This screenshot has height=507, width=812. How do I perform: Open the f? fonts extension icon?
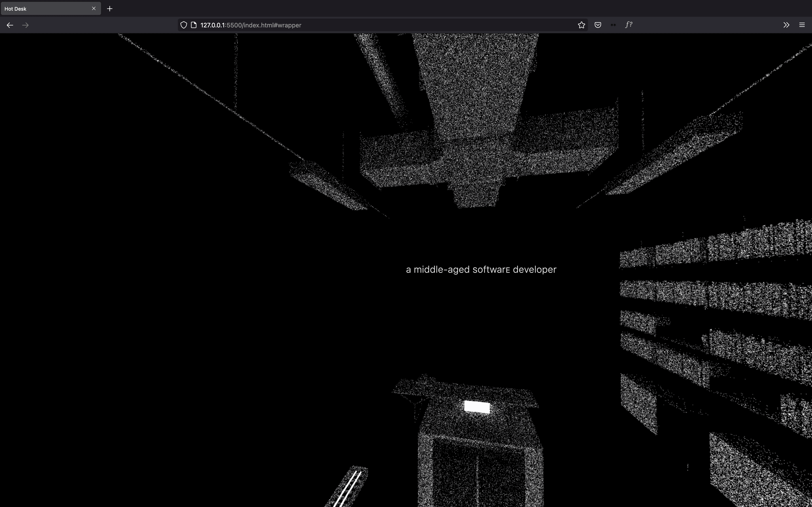pyautogui.click(x=629, y=25)
